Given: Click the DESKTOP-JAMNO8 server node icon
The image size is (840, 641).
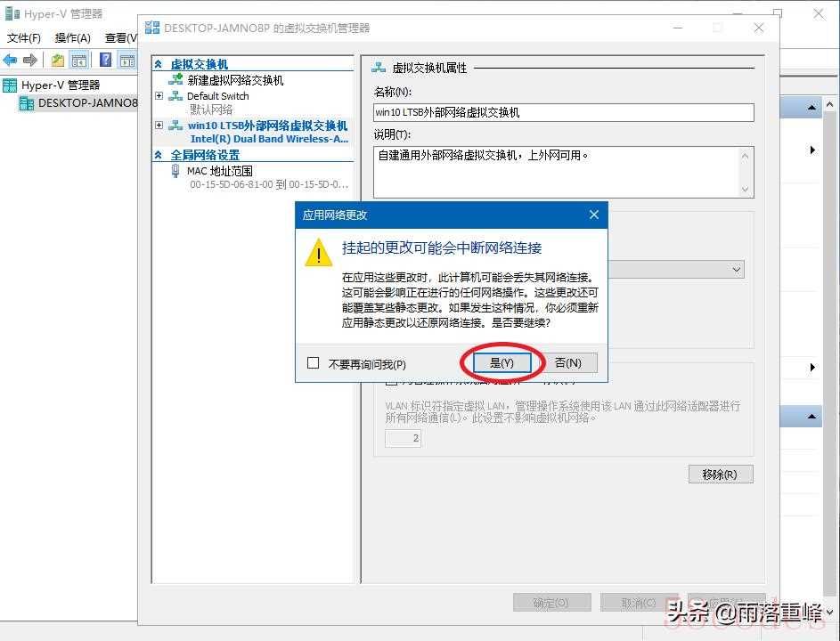Looking at the screenshot, I should point(26,102).
